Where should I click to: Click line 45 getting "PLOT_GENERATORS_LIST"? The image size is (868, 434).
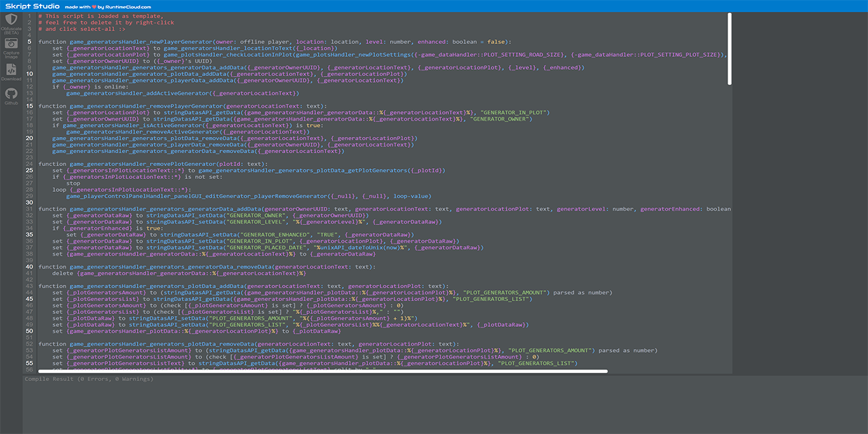coord(292,299)
